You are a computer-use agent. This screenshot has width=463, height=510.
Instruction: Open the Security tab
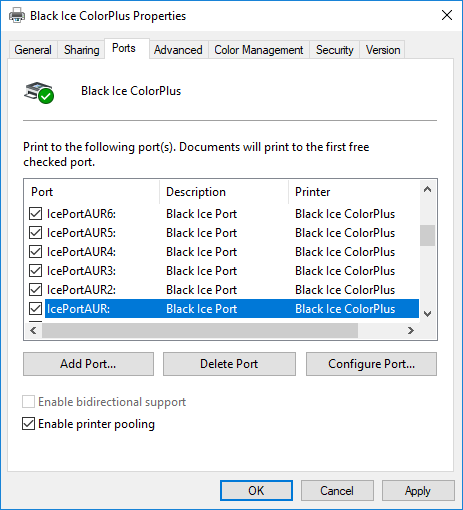pos(334,50)
